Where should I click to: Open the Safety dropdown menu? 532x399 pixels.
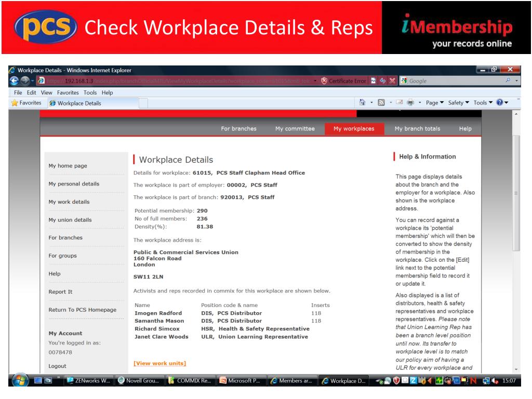pos(458,102)
